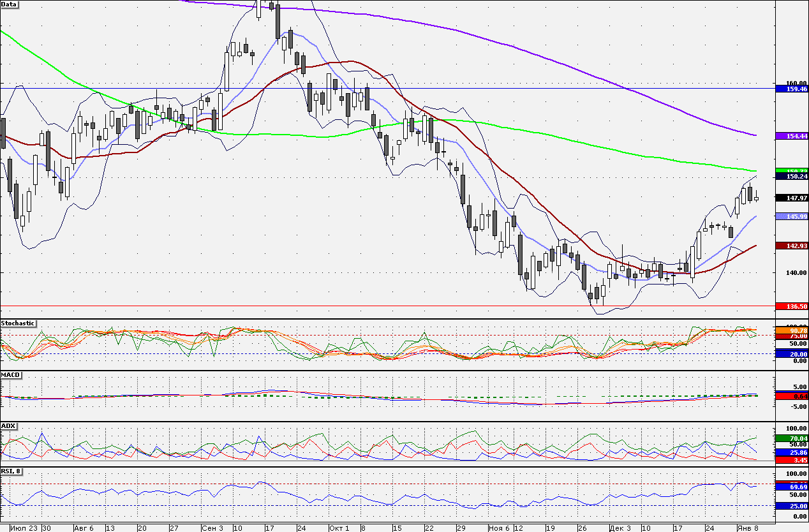Click the 25.86 blue ADX tag
This screenshot has height=532, width=809.
(791, 452)
